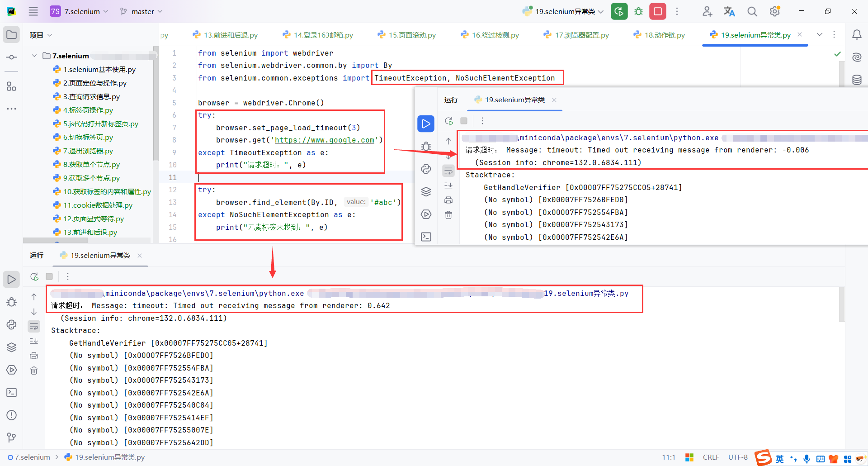Open the 7.selenium project dropdown
Viewport: 868px width, 466px height.
pyautogui.click(x=79, y=11)
